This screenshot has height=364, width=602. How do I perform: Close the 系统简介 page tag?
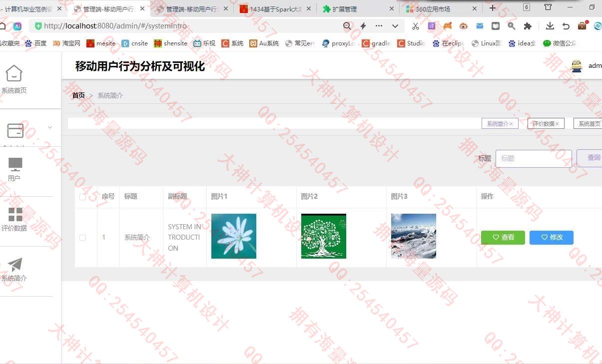pos(511,124)
